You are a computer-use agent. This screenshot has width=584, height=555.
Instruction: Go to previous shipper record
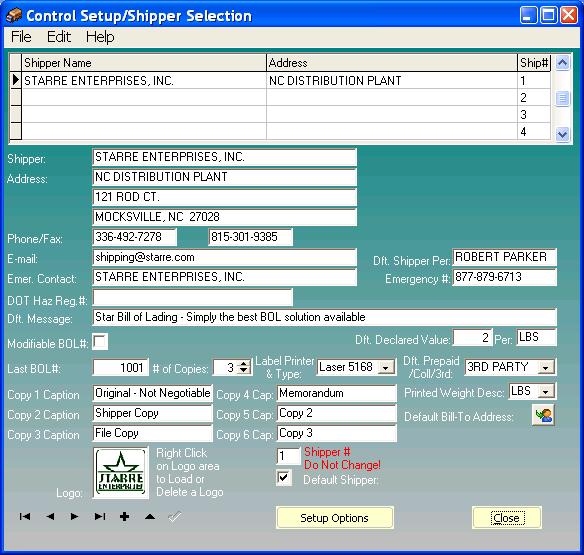pyautogui.click(x=50, y=516)
